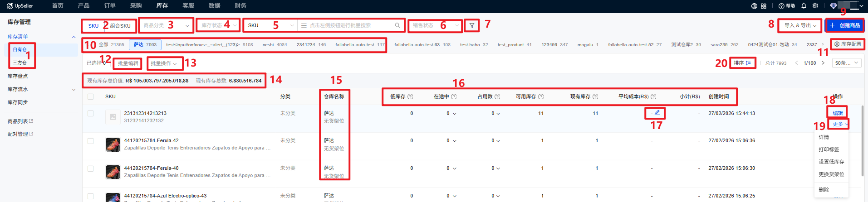Open the apps grid icon
Image resolution: width=868 pixels, height=202 pixels.
tap(764, 6)
